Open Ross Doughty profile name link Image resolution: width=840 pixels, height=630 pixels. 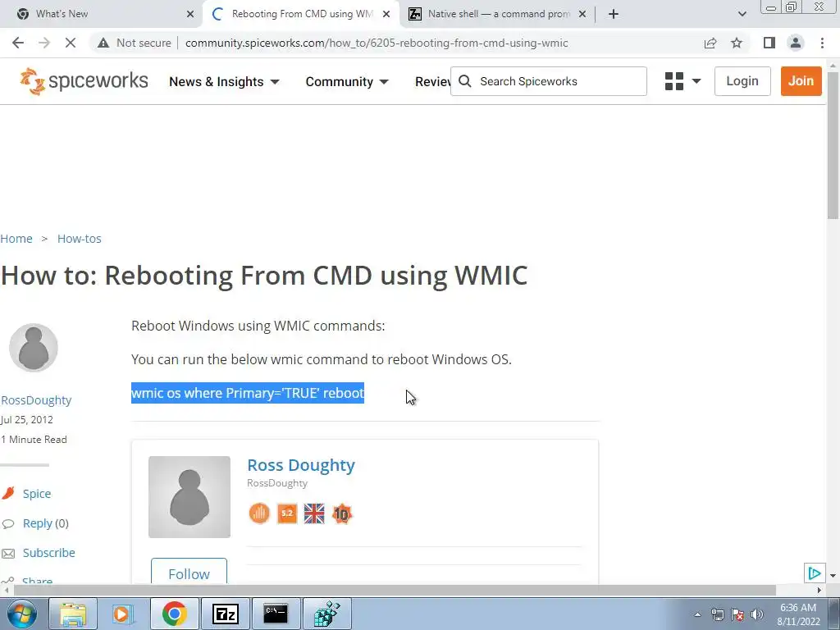pos(301,465)
